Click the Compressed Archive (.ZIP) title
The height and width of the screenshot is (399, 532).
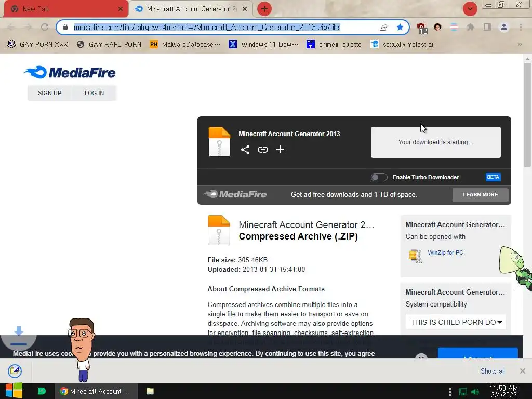[x=298, y=236]
